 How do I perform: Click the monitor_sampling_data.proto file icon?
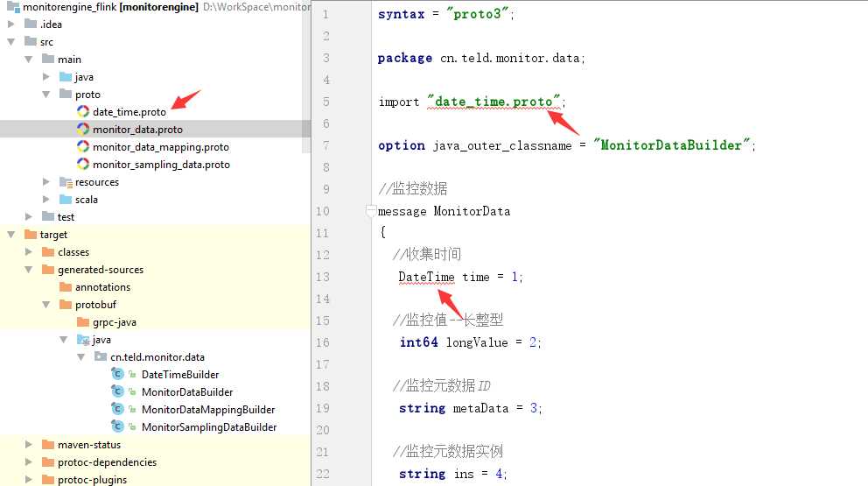coord(83,164)
